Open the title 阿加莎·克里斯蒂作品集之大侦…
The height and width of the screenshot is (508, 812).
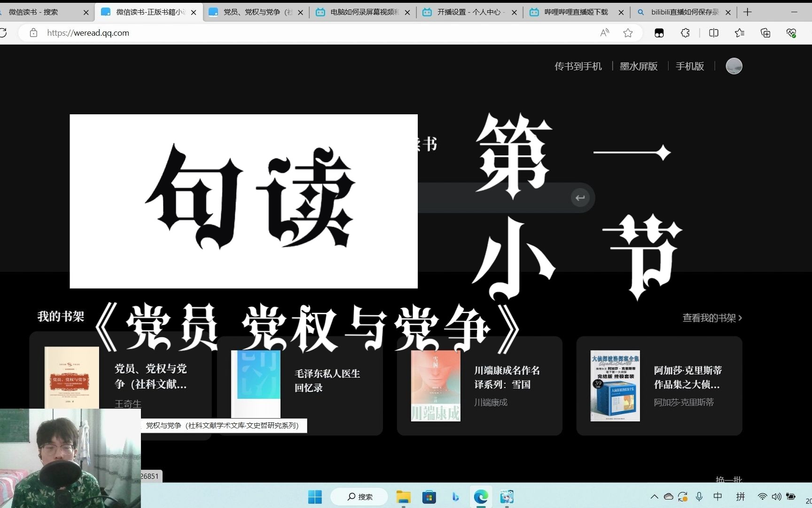688,377
